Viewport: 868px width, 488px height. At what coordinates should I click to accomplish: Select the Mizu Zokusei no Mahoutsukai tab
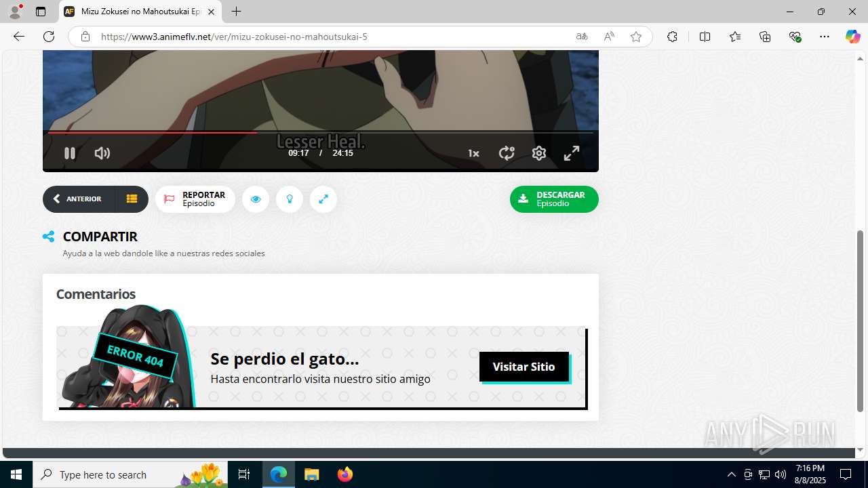(140, 12)
